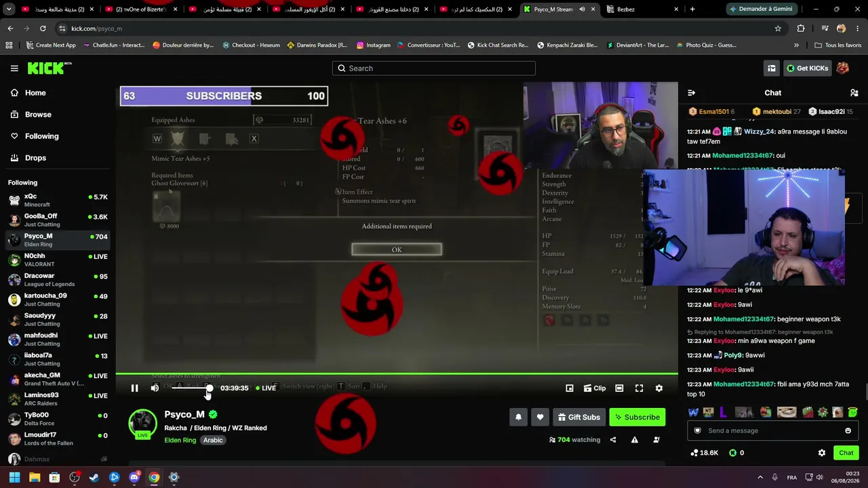Toggle theater mode in player
Viewport: 868px width, 488px height.
coord(619,388)
